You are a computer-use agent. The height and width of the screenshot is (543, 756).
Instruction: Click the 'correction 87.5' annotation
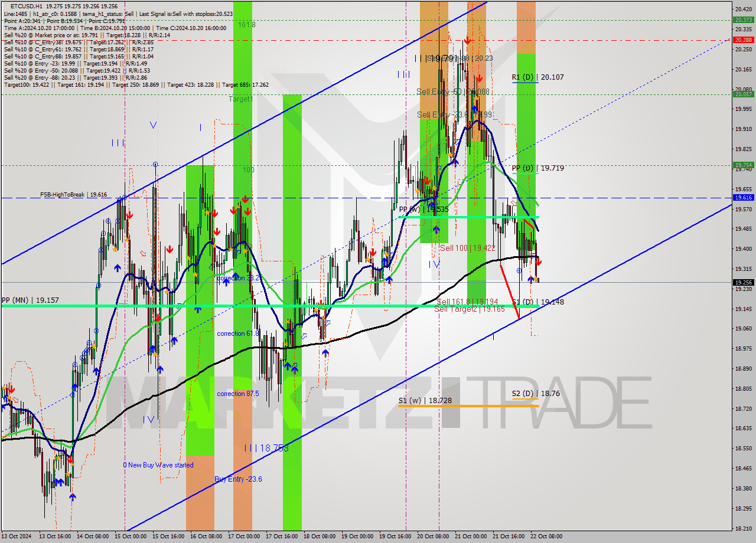pyautogui.click(x=238, y=394)
